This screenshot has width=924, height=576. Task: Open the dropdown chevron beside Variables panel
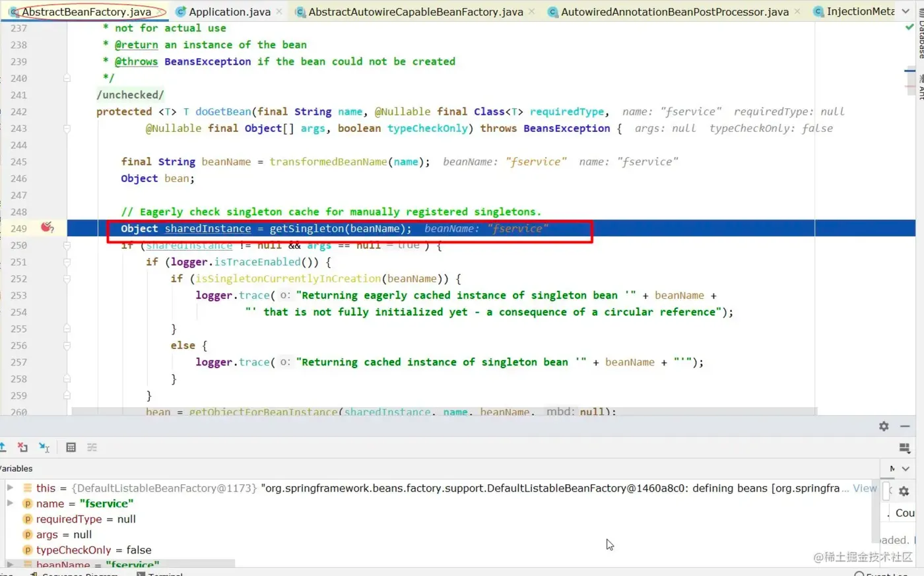point(906,468)
